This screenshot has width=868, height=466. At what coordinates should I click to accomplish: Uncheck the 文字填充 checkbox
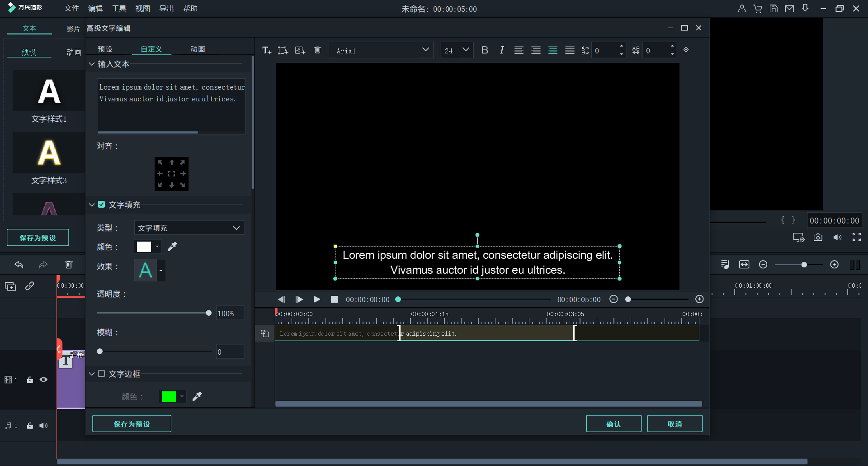(102, 204)
